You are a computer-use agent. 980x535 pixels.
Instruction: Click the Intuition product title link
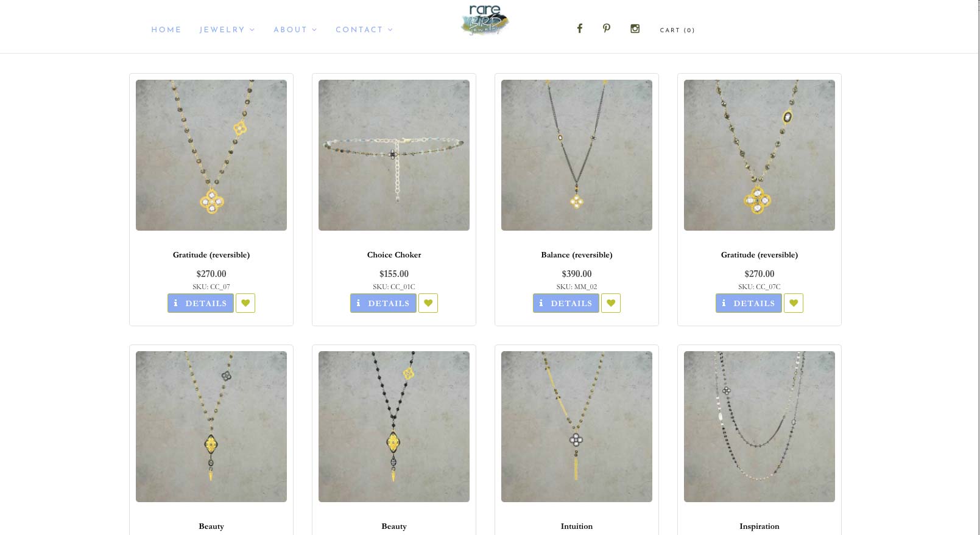577,526
